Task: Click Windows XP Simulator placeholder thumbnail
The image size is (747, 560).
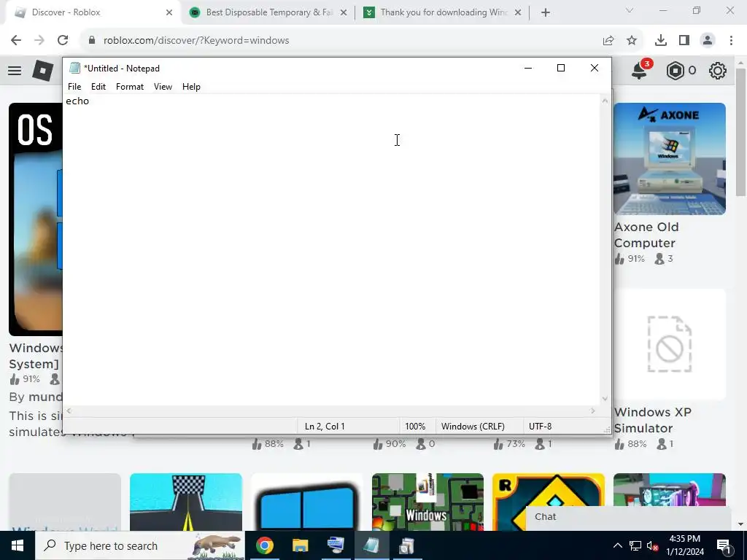Action: (670, 344)
